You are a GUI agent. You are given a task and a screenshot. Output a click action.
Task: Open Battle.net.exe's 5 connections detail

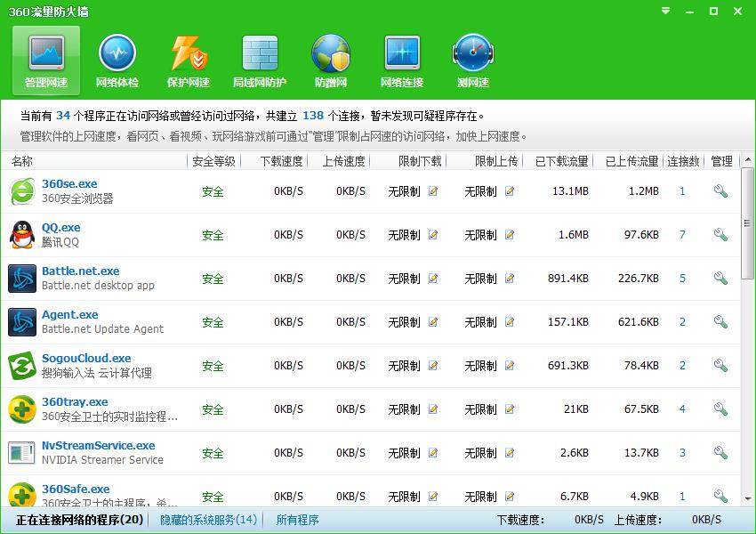pyautogui.click(x=681, y=278)
